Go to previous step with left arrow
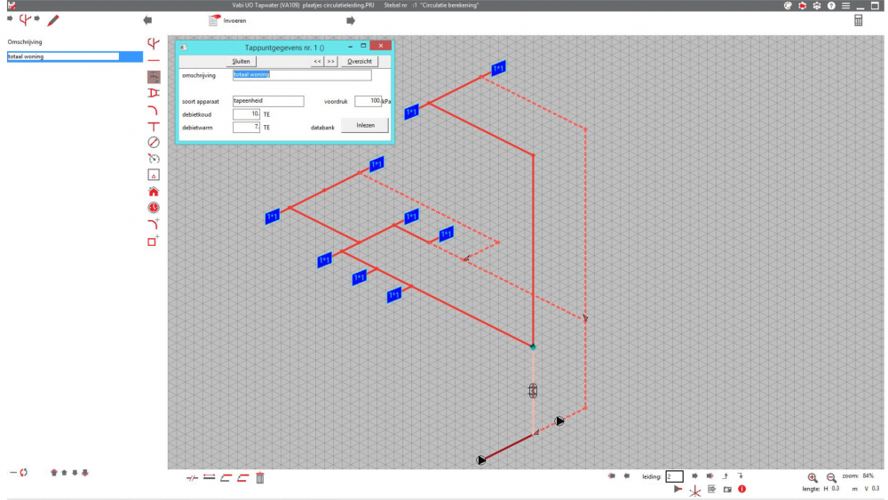Screen dimensions: 888x500 [x=148, y=20]
